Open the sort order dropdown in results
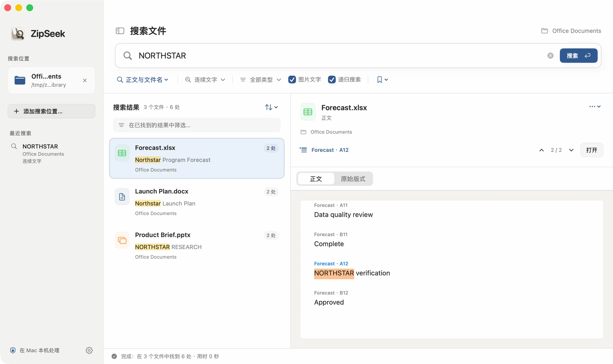This screenshot has width=613, height=364. pos(271,107)
